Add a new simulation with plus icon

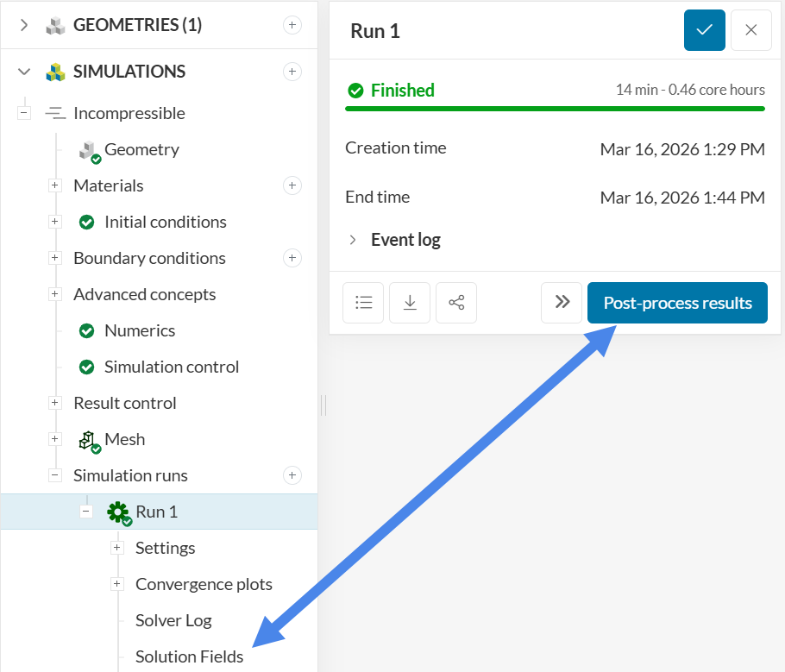tap(292, 72)
